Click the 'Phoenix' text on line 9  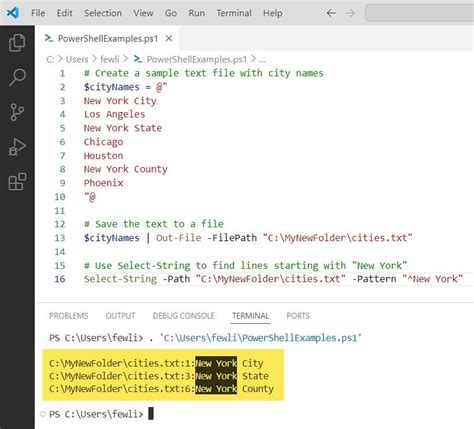pyautogui.click(x=103, y=183)
